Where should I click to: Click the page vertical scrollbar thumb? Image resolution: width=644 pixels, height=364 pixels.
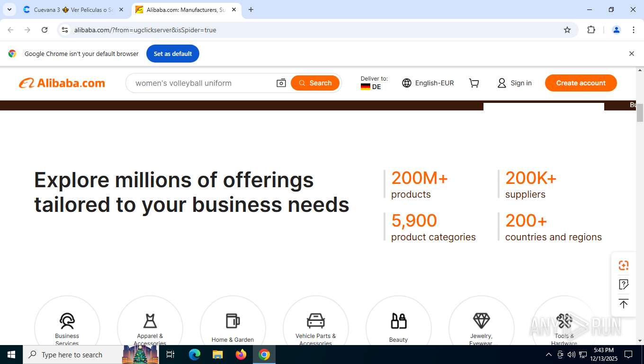[640, 112]
